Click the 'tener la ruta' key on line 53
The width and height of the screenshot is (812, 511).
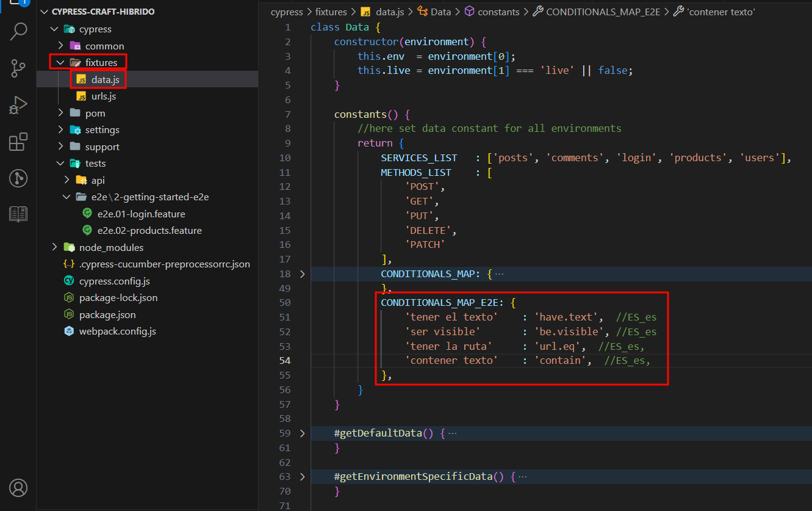[448, 346]
